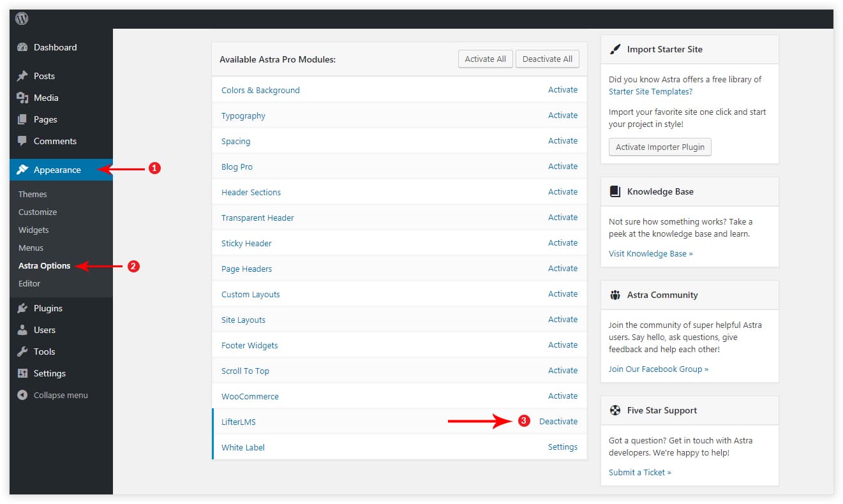The height and width of the screenshot is (504, 843).
Task: Click the Activate Importer Plugin button
Action: (x=660, y=147)
